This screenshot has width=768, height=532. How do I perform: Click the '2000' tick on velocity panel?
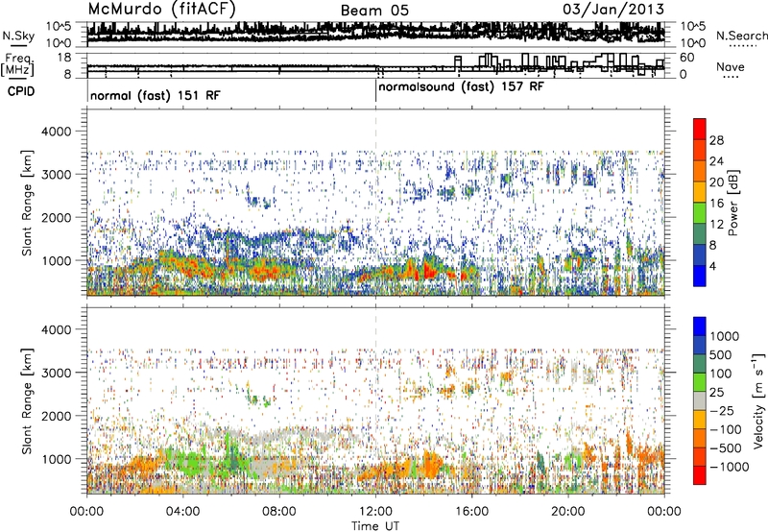(58, 416)
